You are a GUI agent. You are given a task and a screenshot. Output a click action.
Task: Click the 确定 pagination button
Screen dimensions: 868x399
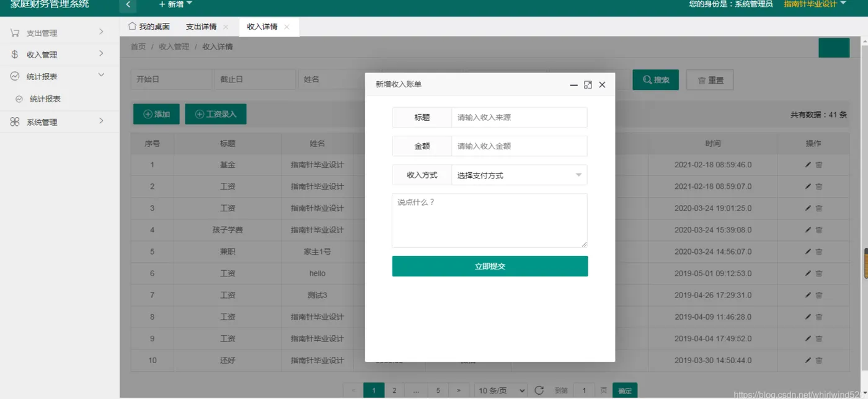point(625,390)
